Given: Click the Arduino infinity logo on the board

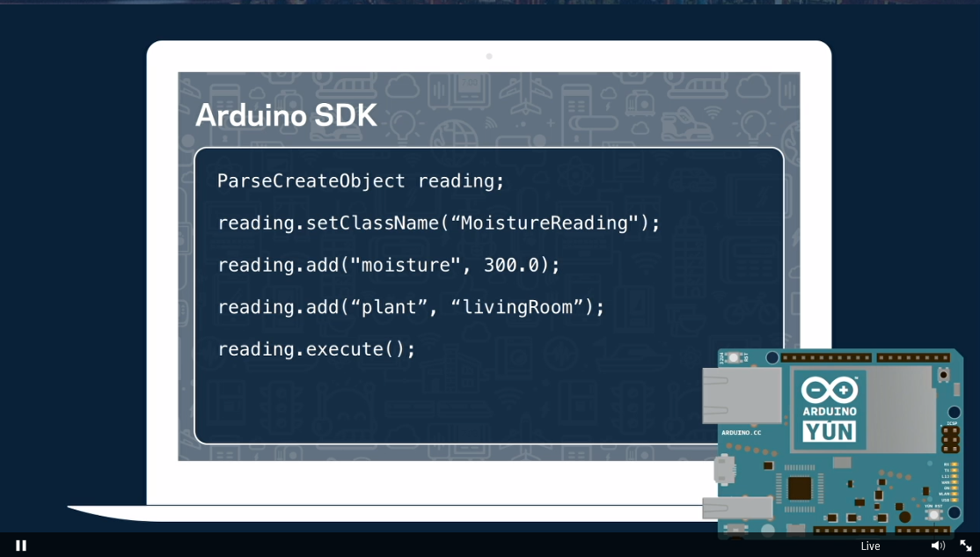Looking at the screenshot, I should tap(830, 390).
